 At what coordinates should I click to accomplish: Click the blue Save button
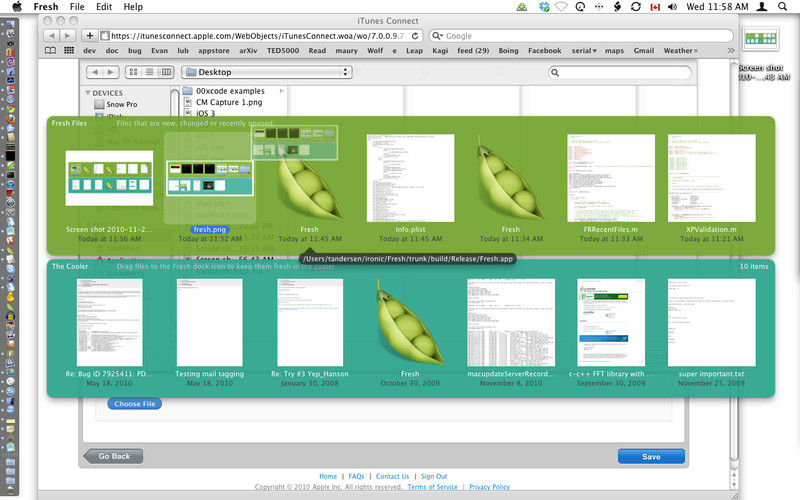pyautogui.click(x=651, y=456)
